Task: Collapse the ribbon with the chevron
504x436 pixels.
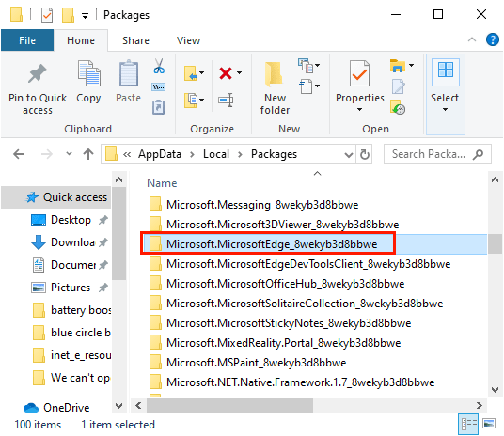Action: coord(472,39)
